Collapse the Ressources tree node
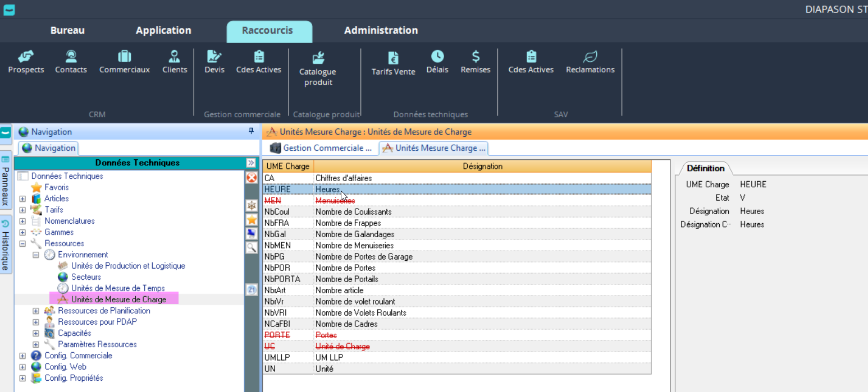This screenshot has height=392, width=868. tap(22, 243)
